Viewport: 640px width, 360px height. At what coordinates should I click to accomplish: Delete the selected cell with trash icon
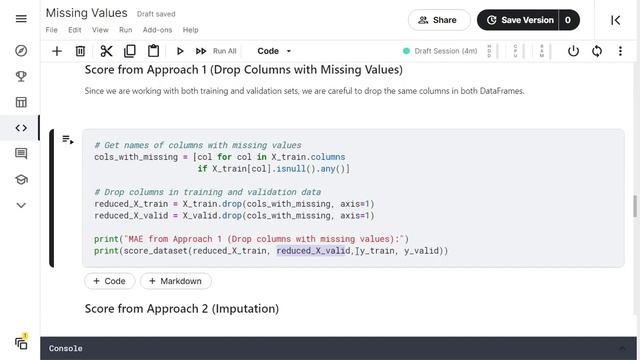coord(80,51)
